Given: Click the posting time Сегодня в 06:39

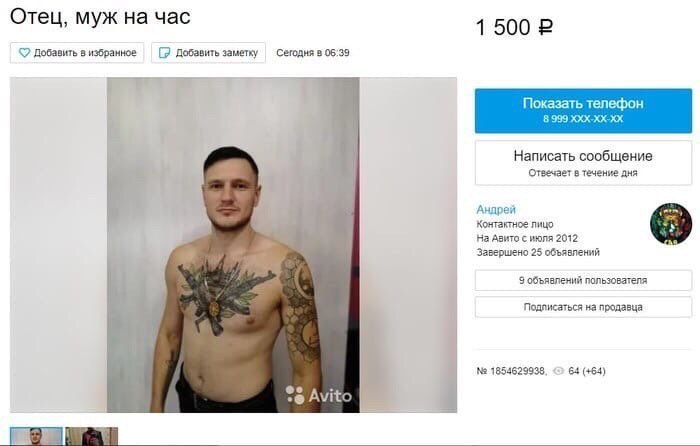Looking at the screenshot, I should [312, 53].
